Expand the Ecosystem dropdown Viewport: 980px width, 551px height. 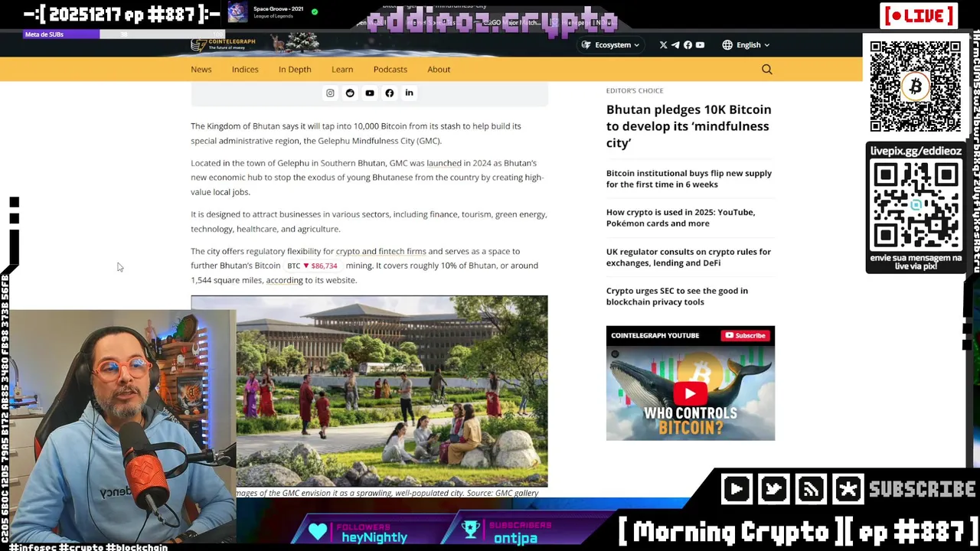click(x=612, y=45)
